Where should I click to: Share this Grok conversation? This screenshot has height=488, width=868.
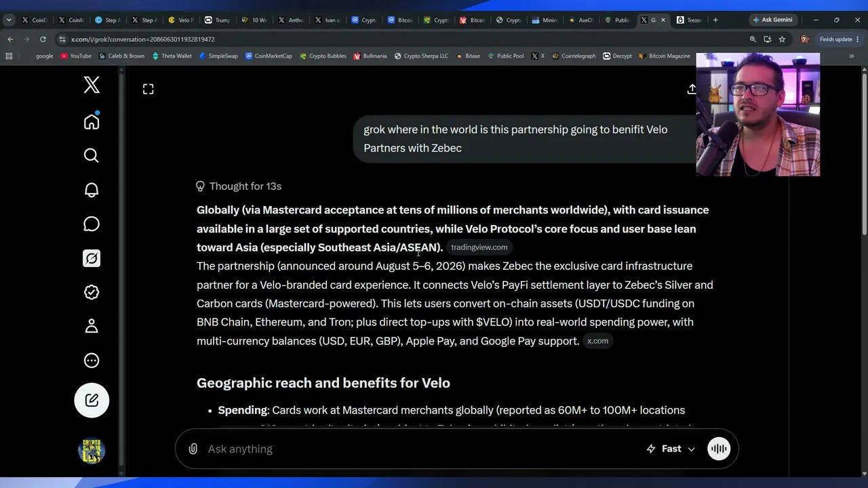692,89
